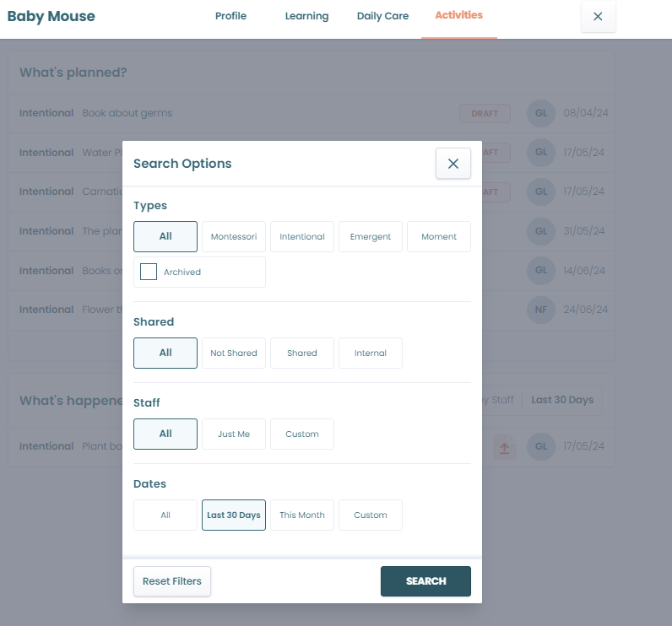Click the date 08/04/24

coord(585,113)
